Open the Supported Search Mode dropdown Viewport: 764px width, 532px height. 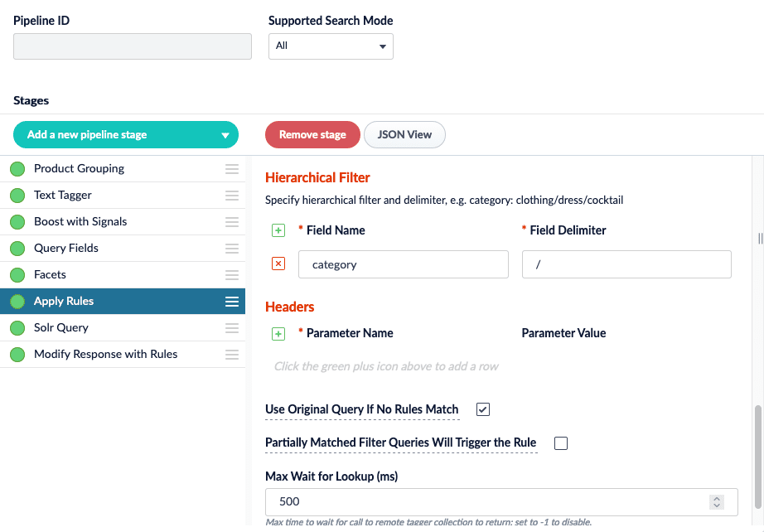point(331,46)
